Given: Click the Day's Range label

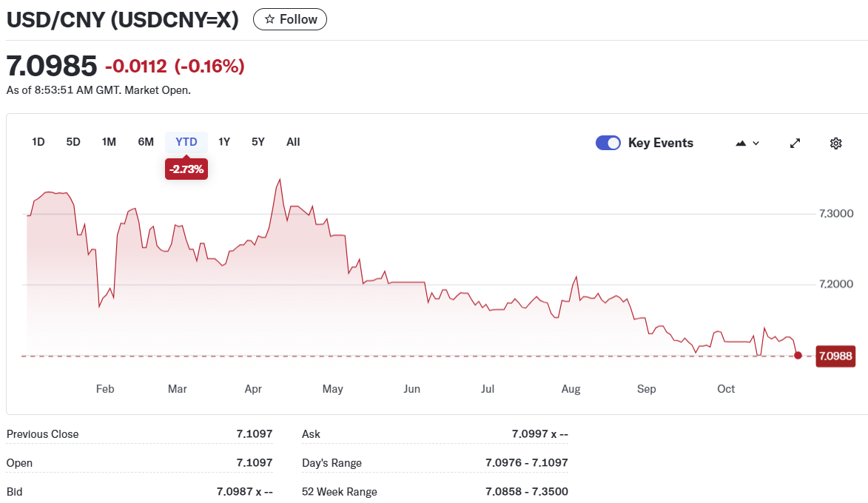Looking at the screenshot, I should click(332, 463).
